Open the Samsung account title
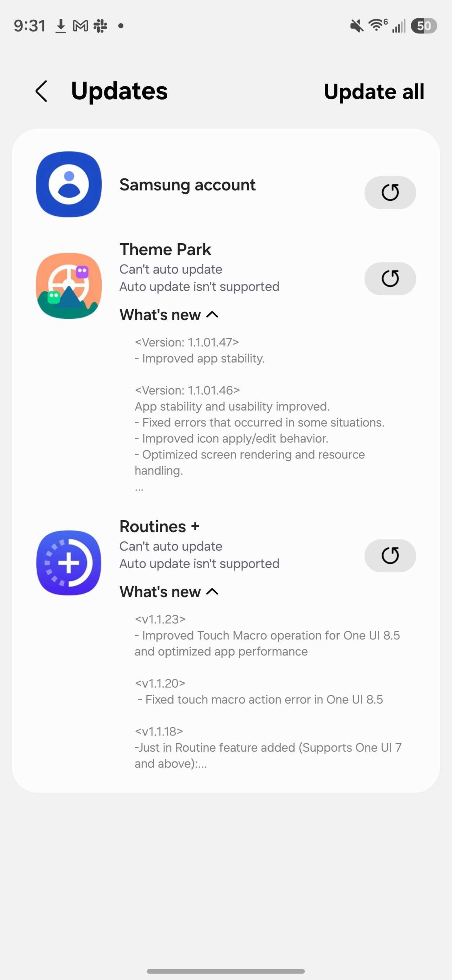Image resolution: width=452 pixels, height=980 pixels. pyautogui.click(x=187, y=185)
